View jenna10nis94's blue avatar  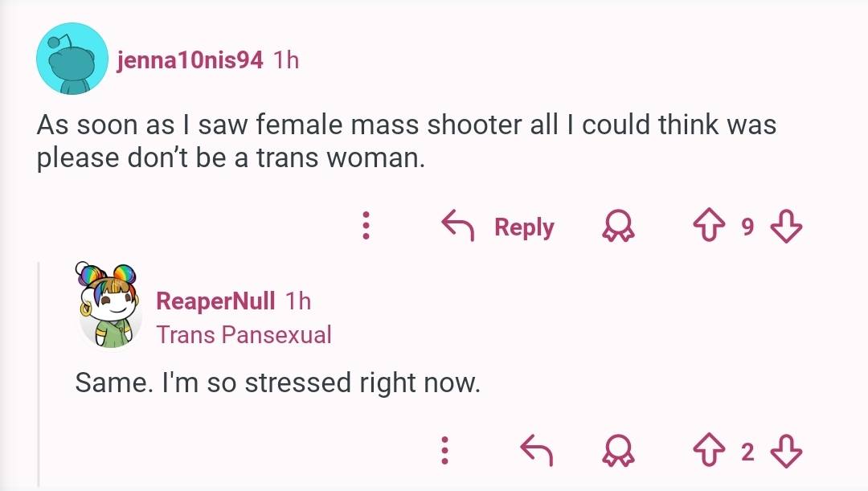click(x=72, y=59)
